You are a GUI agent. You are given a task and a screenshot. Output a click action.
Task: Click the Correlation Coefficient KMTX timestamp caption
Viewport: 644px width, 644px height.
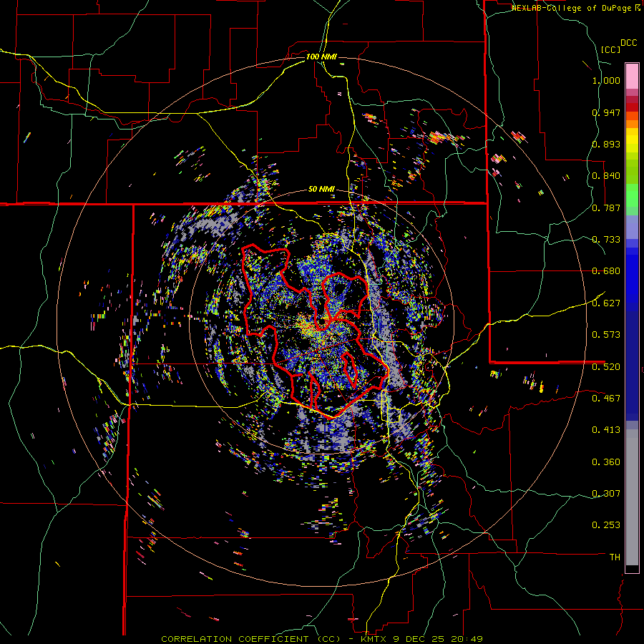[322, 639]
